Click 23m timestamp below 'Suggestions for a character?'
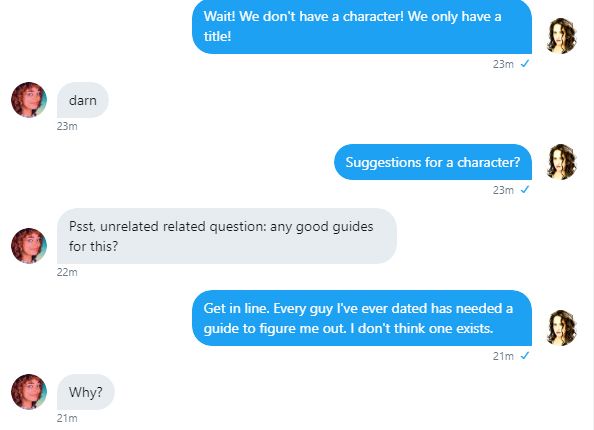The width and height of the screenshot is (594, 430). coord(503,190)
